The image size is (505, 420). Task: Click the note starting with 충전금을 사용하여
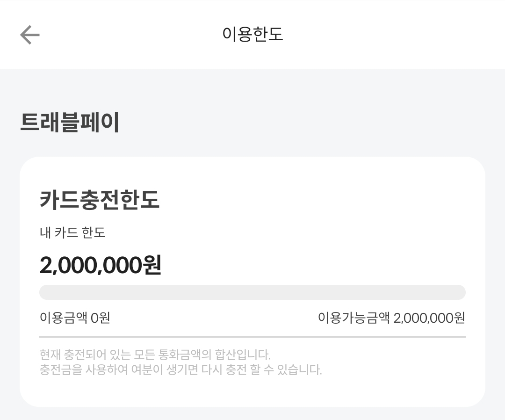[180, 369]
